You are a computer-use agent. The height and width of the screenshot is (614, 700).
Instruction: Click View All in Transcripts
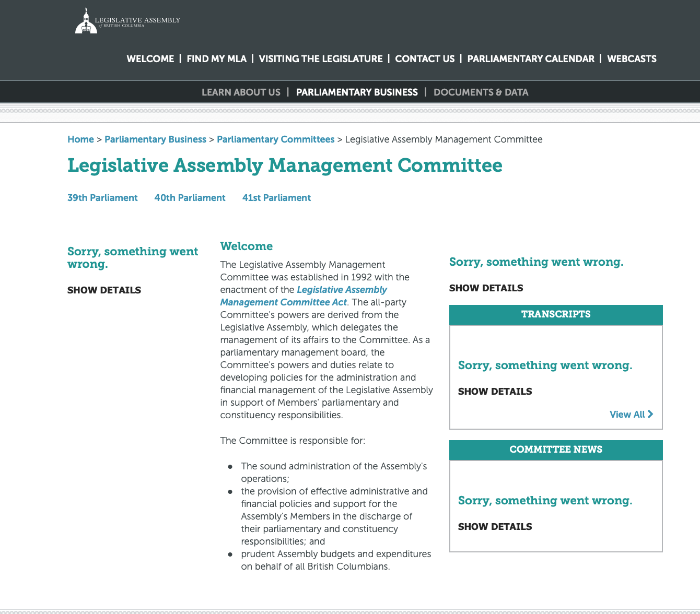(627, 414)
